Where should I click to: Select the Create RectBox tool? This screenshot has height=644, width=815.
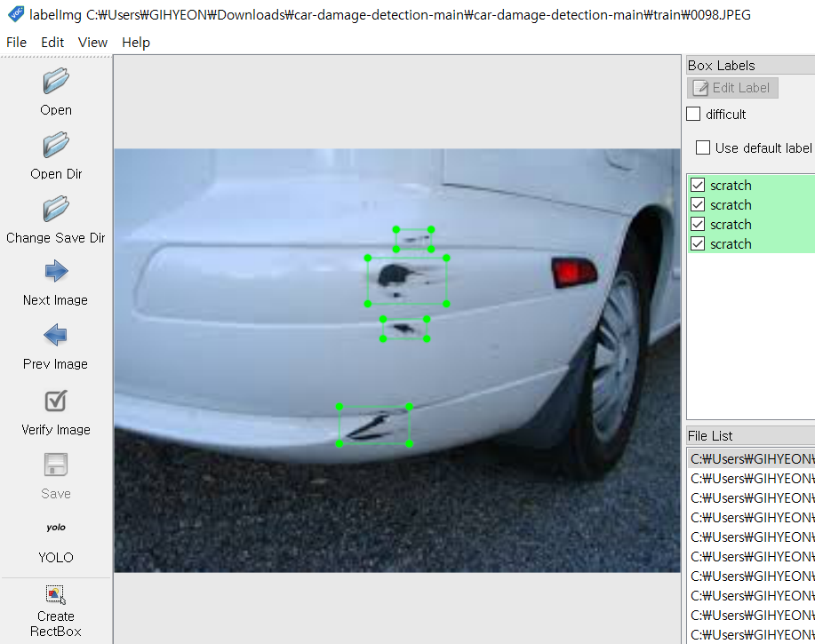(55, 594)
